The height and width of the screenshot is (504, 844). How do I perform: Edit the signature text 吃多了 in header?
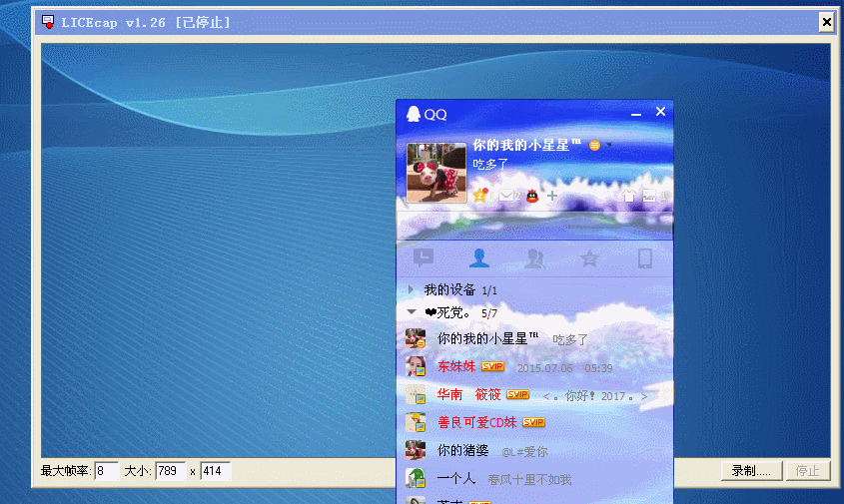click(490, 164)
